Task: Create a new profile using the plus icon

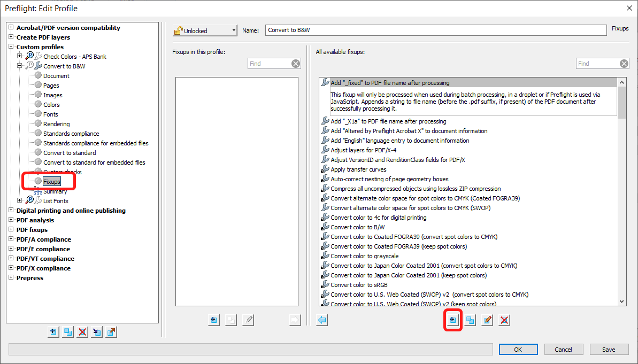Action: 53,332
